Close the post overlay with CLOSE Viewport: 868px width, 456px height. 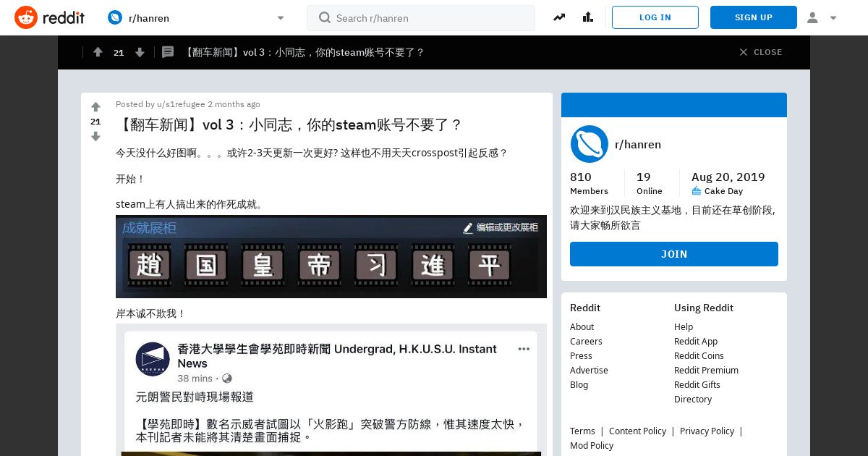pos(760,52)
